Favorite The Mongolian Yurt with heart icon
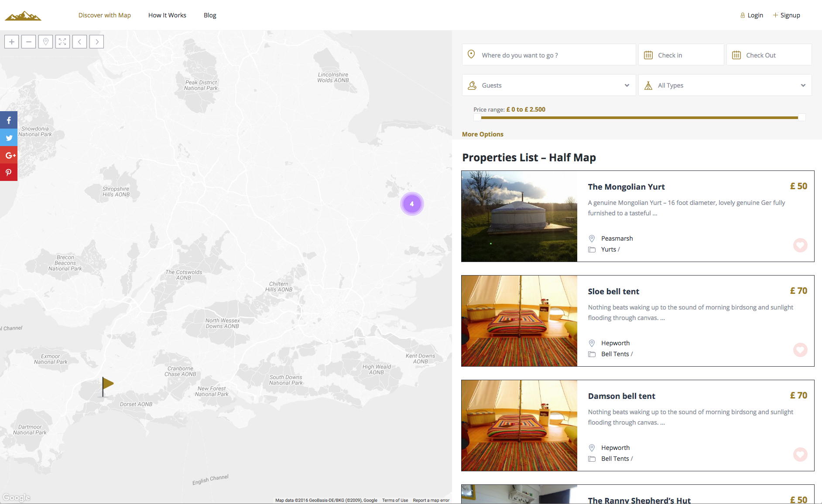 (x=800, y=245)
